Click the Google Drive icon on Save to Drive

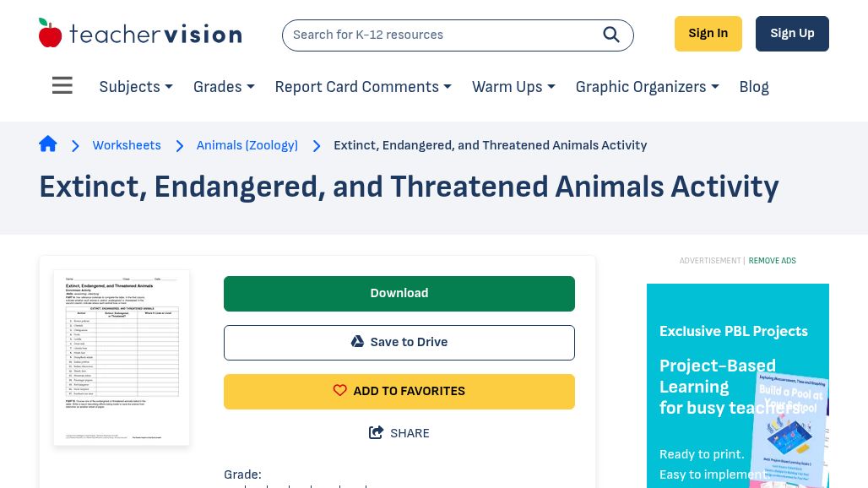point(357,341)
